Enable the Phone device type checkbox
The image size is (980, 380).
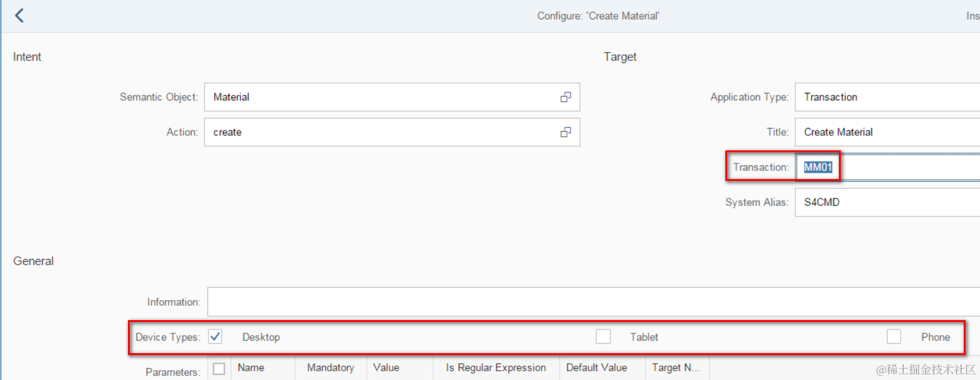[x=894, y=337]
